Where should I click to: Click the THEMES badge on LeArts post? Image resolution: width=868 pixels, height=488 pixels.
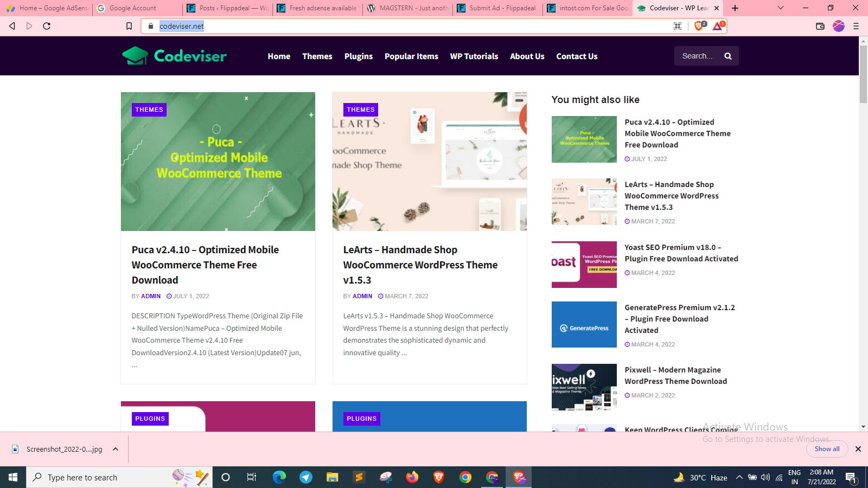[x=361, y=110]
